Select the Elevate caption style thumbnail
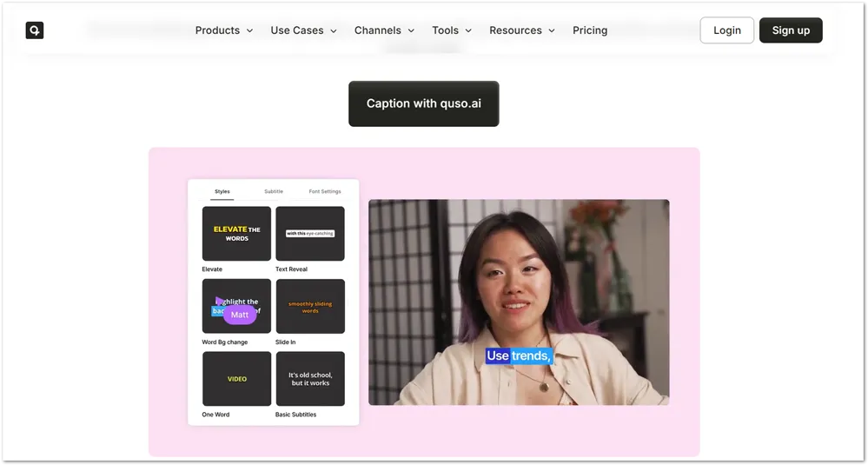 click(236, 234)
